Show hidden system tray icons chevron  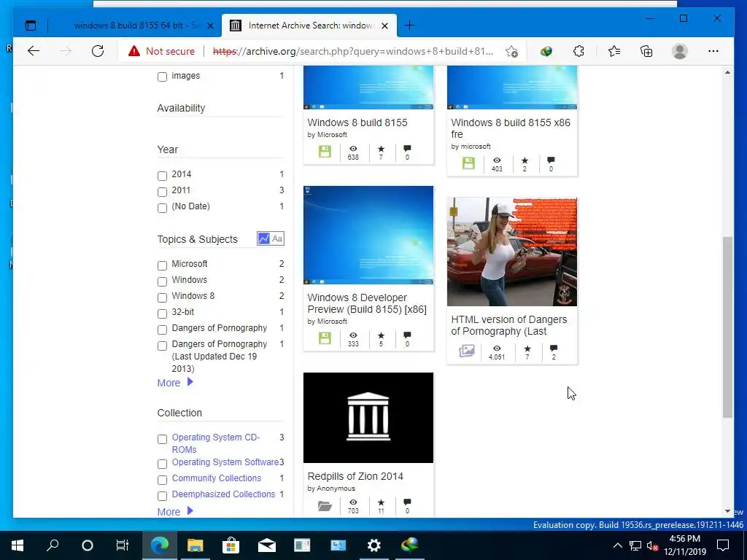617,545
